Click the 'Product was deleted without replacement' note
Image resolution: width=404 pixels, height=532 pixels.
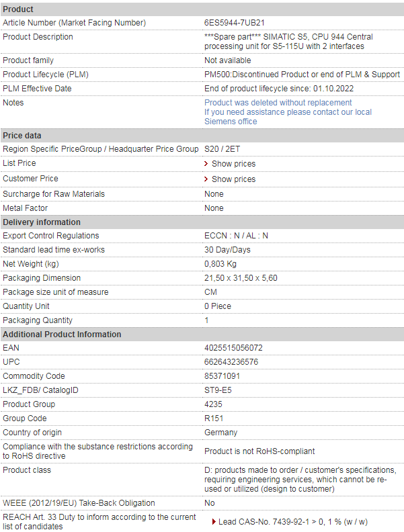(278, 103)
